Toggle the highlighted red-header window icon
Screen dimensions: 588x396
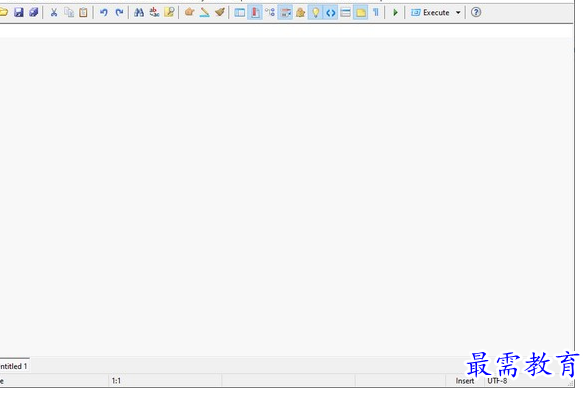pyautogui.click(x=285, y=12)
